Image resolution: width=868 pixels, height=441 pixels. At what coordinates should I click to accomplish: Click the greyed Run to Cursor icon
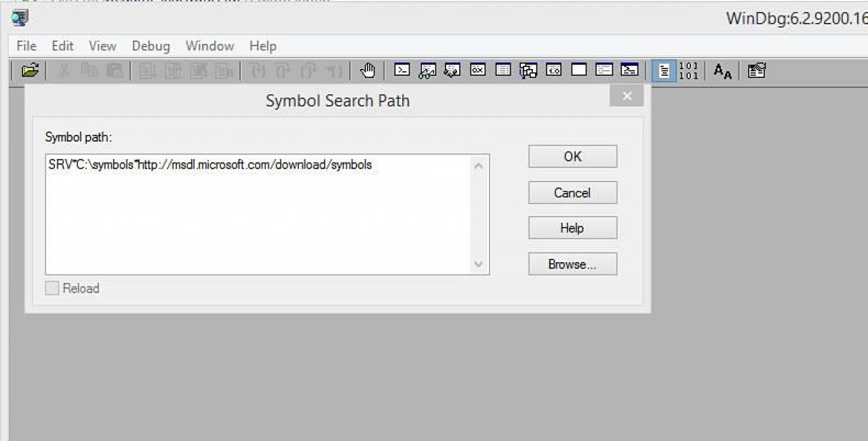coord(334,70)
